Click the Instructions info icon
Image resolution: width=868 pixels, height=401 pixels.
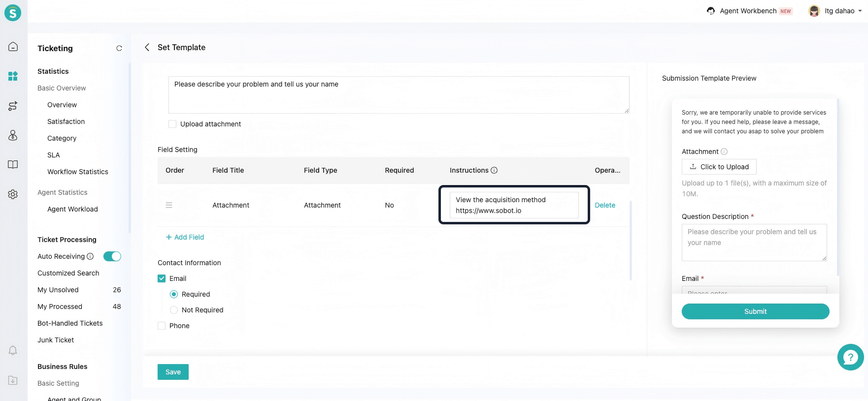point(494,170)
